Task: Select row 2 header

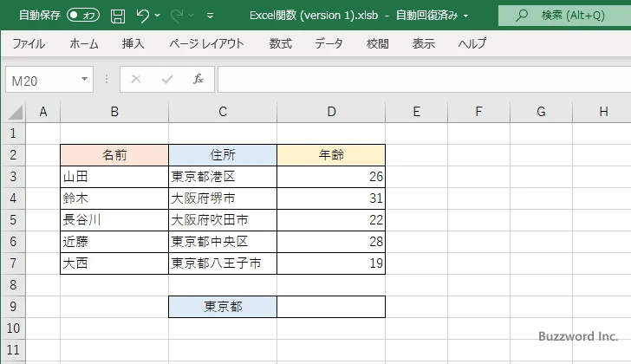Action: coord(13,155)
